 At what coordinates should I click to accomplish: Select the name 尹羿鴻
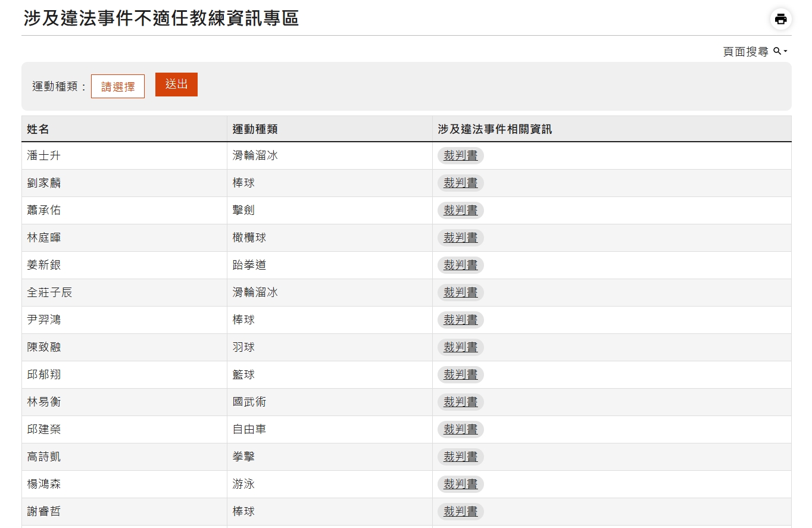tap(44, 320)
